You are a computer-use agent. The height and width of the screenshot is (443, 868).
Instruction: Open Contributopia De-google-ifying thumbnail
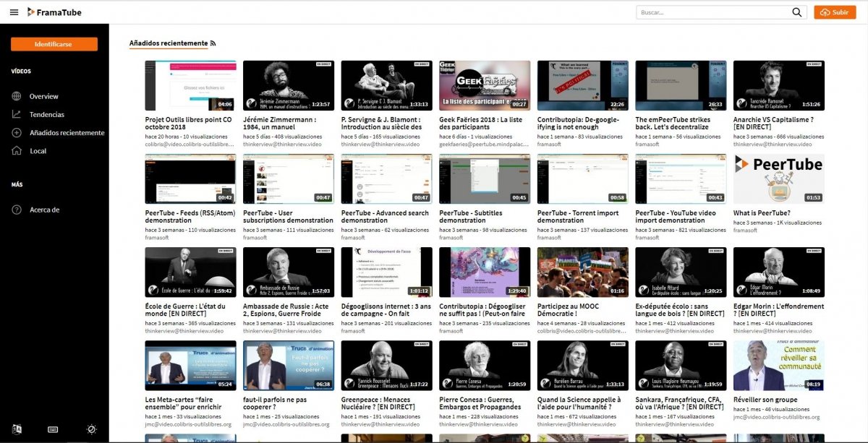582,85
